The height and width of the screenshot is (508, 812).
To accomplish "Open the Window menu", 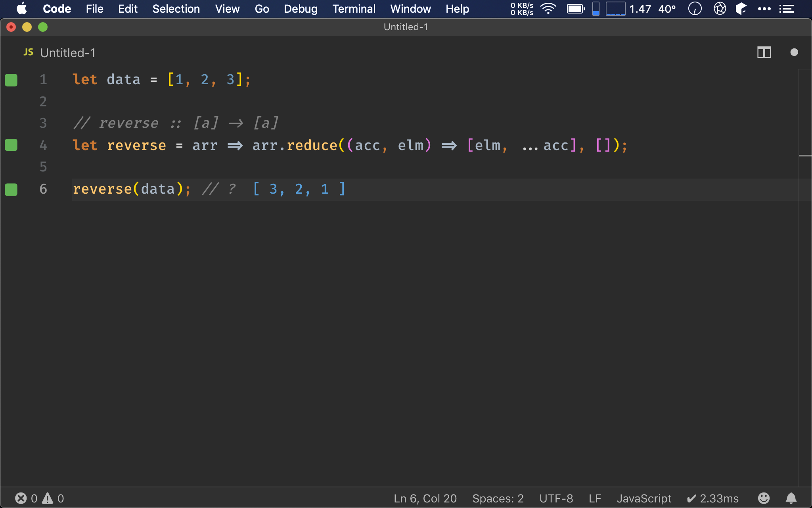I will [410, 9].
